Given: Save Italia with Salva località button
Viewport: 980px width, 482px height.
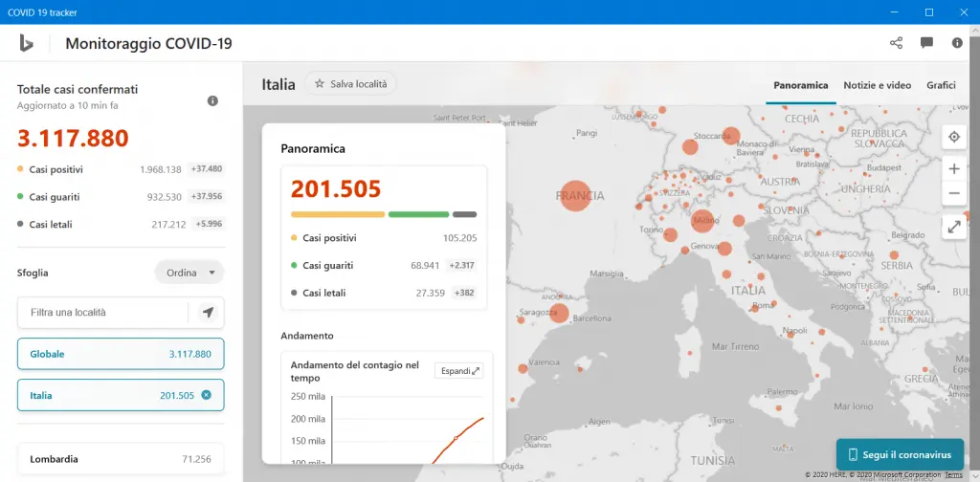Looking at the screenshot, I should (350, 83).
